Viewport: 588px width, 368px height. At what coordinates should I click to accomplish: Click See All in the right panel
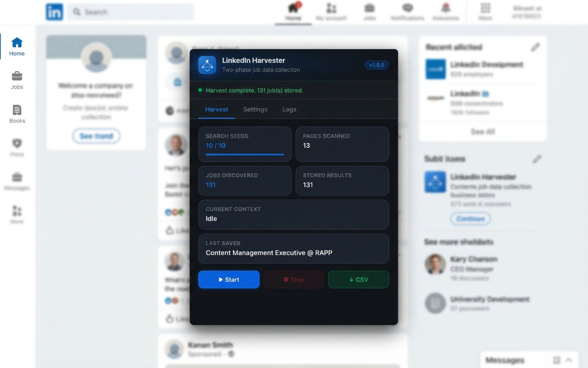tap(483, 132)
